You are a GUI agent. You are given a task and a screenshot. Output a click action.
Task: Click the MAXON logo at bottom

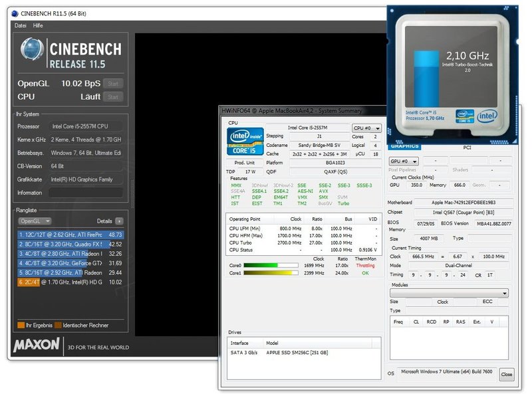(37, 347)
